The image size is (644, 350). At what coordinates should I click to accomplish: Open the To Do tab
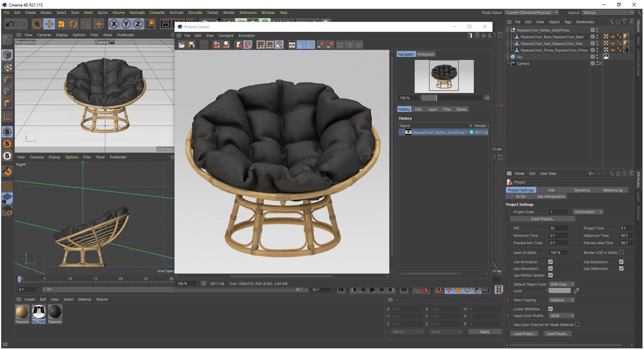pos(521,196)
